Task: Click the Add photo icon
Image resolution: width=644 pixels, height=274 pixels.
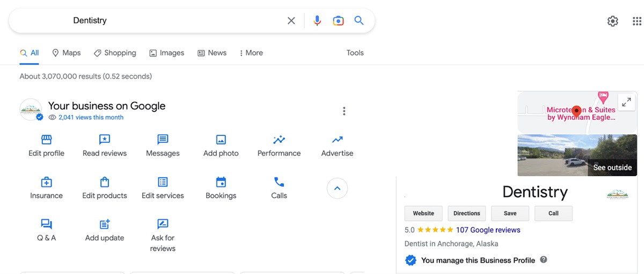Action: [221, 140]
